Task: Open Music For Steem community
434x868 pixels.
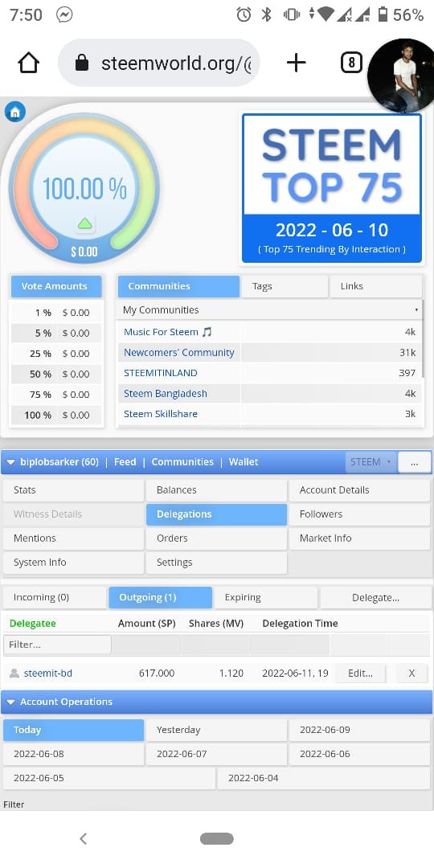Action: coord(168,332)
